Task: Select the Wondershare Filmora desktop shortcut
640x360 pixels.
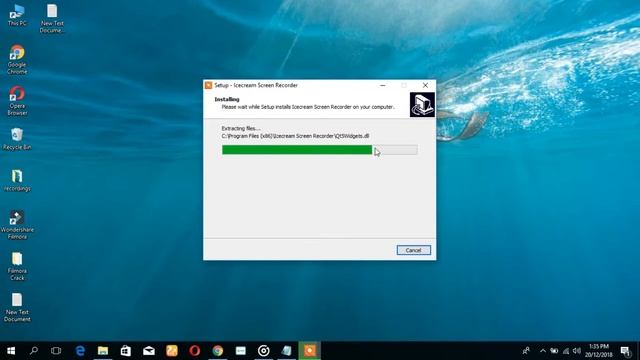Action: 17,225
